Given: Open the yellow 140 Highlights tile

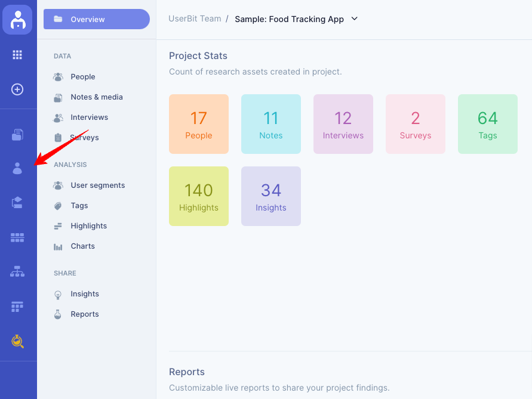Looking at the screenshot, I should point(199,196).
